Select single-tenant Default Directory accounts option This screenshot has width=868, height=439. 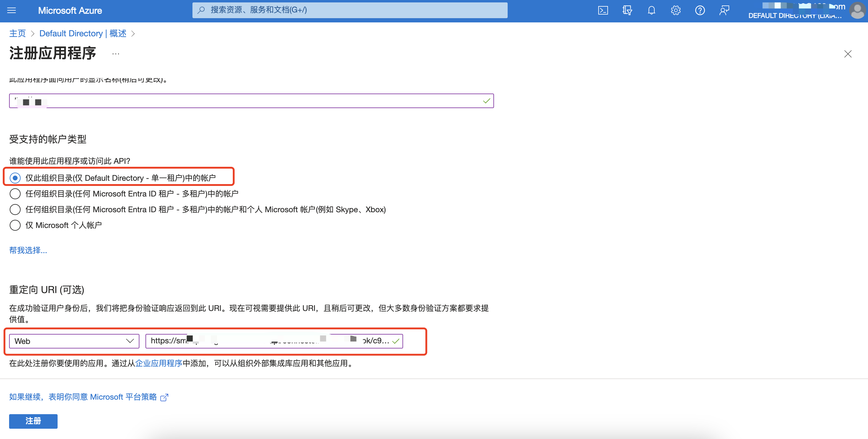click(x=113, y=178)
